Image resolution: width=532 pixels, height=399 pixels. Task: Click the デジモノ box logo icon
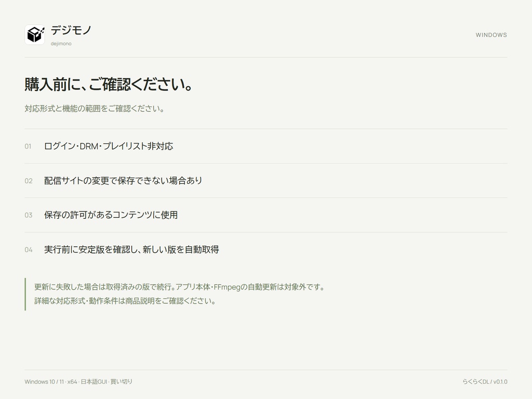click(35, 35)
